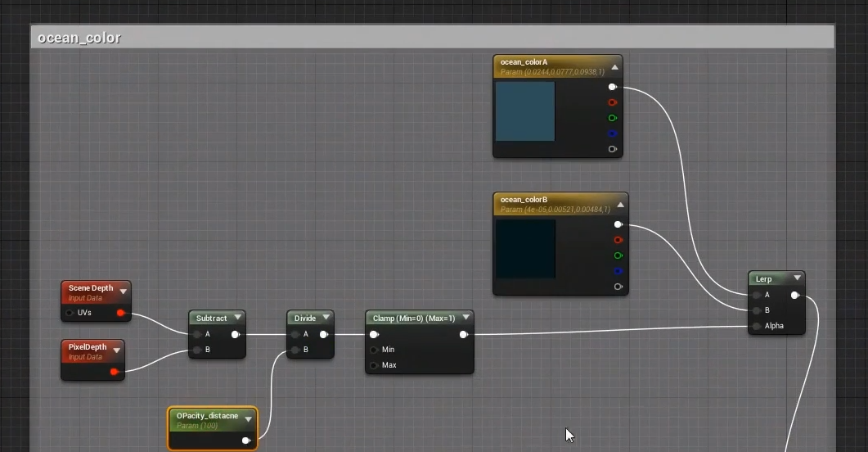Select the Divide node title
The image size is (868, 452).
coord(305,318)
